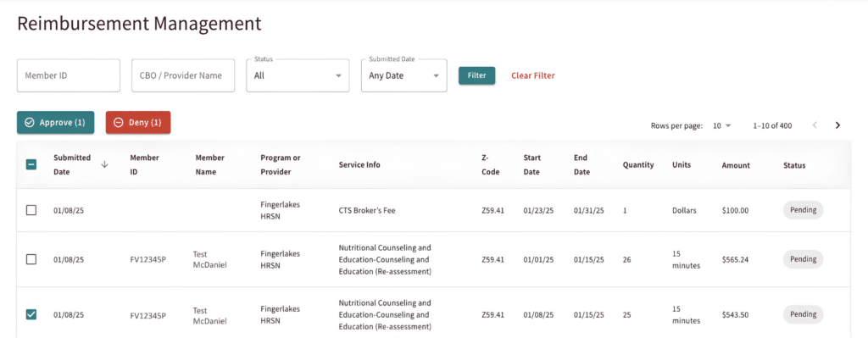
Task: Click the Amount column header
Action: (736, 165)
